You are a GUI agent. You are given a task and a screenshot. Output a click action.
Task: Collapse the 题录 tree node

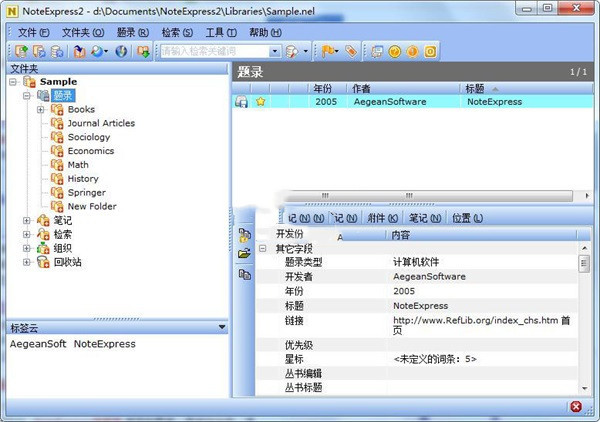(27, 96)
